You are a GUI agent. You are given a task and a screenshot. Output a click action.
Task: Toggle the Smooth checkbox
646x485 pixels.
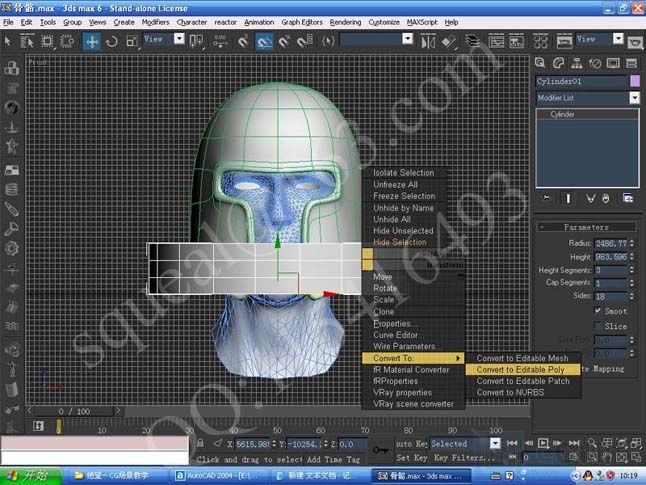click(597, 311)
